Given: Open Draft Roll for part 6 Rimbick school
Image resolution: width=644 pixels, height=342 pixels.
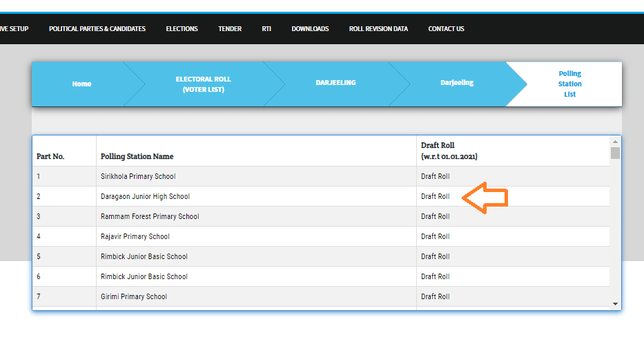Looking at the screenshot, I should (435, 276).
